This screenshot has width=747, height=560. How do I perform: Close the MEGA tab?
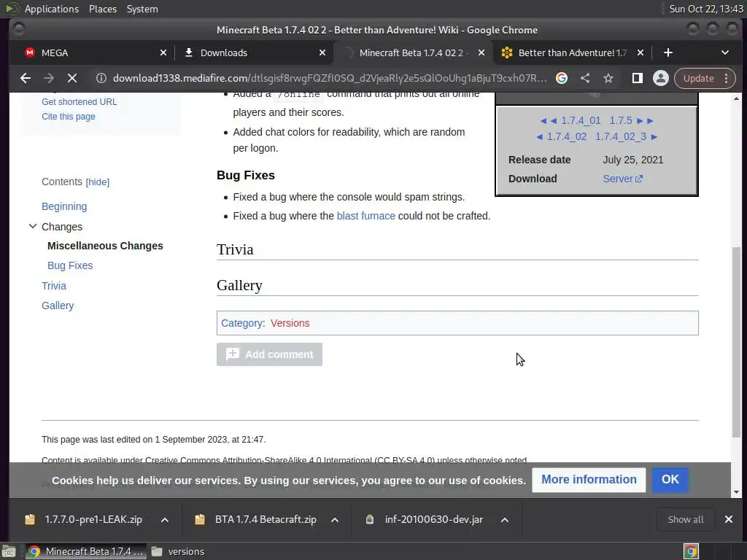click(163, 52)
